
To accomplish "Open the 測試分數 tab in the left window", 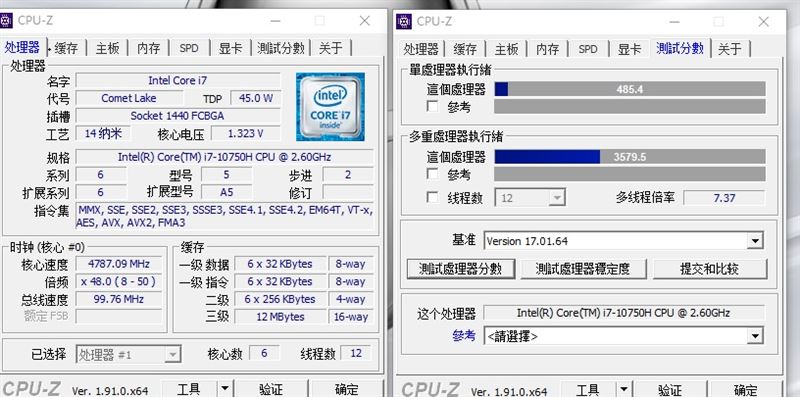I will pos(281,48).
